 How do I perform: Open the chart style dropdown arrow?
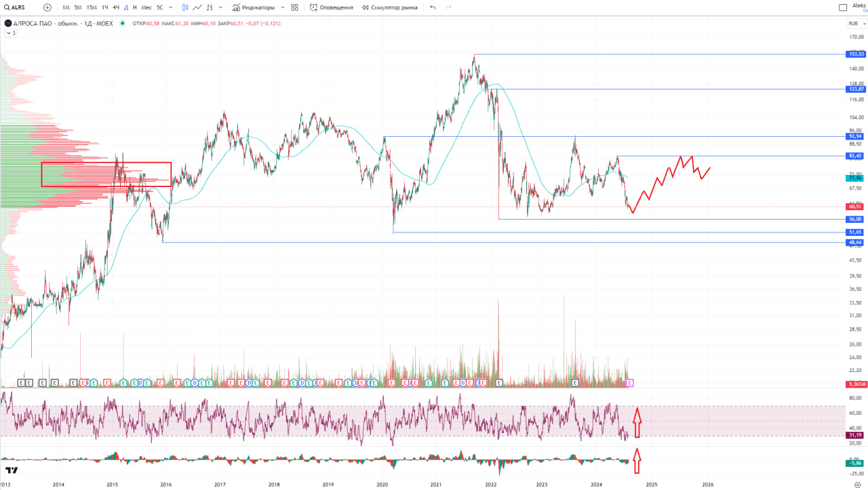pos(220,7)
